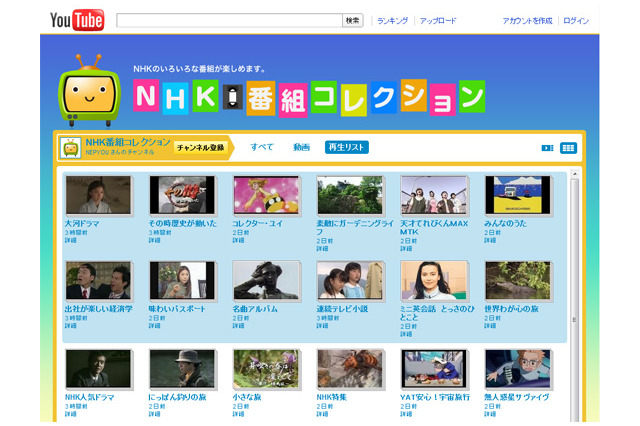Open the にっぽん釣りの旅 thumbnail
This screenshot has height=426, width=640.
[x=182, y=368]
